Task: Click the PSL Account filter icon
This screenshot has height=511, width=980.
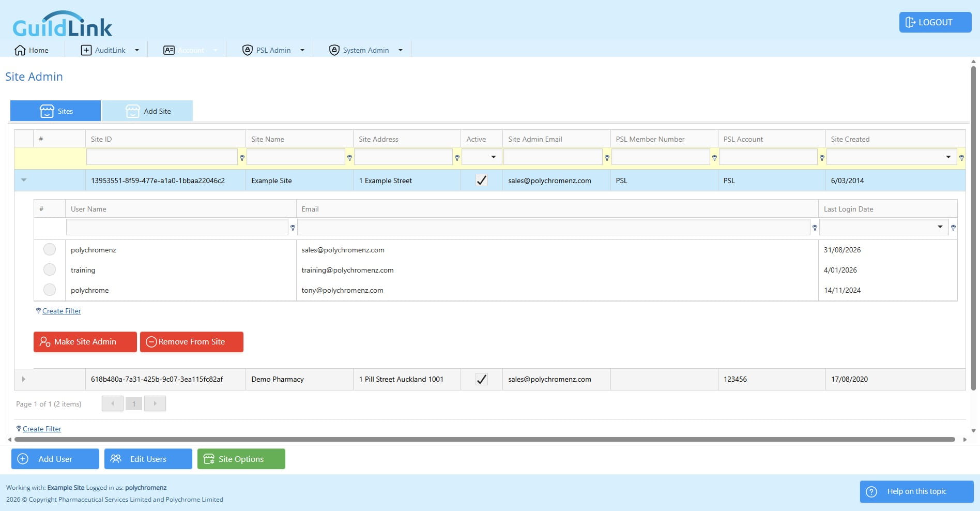Action: point(822,157)
